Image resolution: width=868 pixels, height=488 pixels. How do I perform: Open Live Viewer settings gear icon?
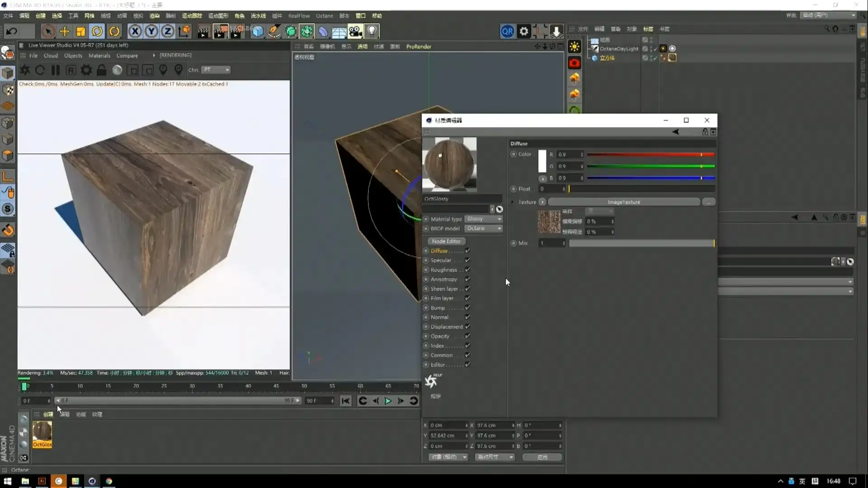click(86, 70)
